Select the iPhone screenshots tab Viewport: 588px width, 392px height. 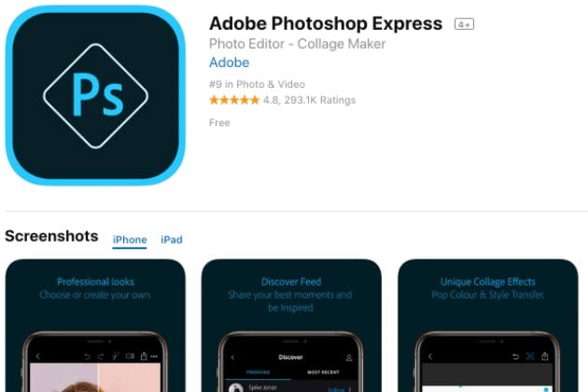130,240
